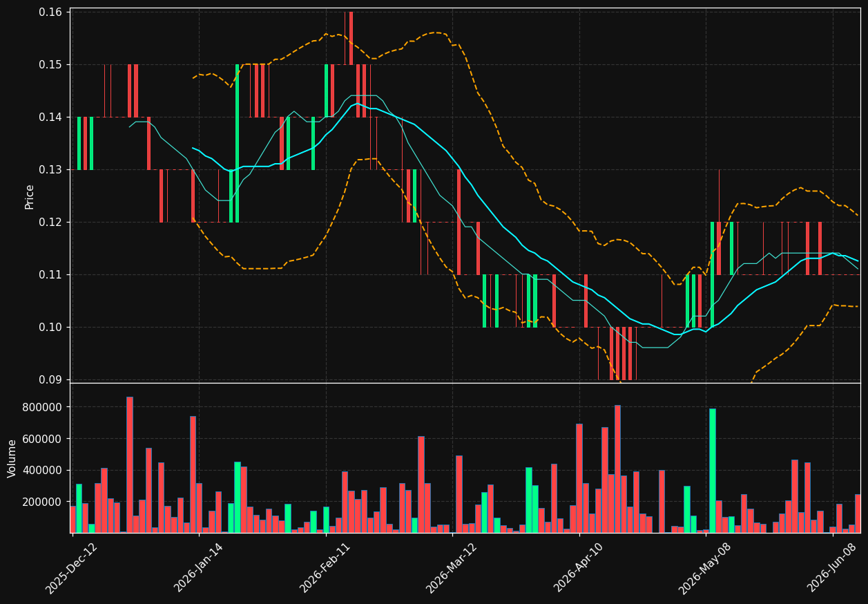The height and width of the screenshot is (604, 868).
Task: Click the 0.16 price axis label
Action: 50,12
